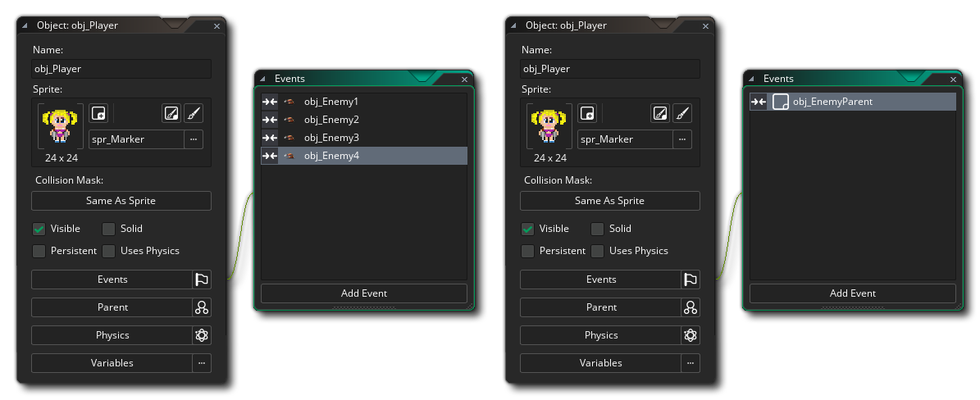Click the new sprite icon in left object panel
The height and width of the screenshot is (400, 980).
point(98,113)
